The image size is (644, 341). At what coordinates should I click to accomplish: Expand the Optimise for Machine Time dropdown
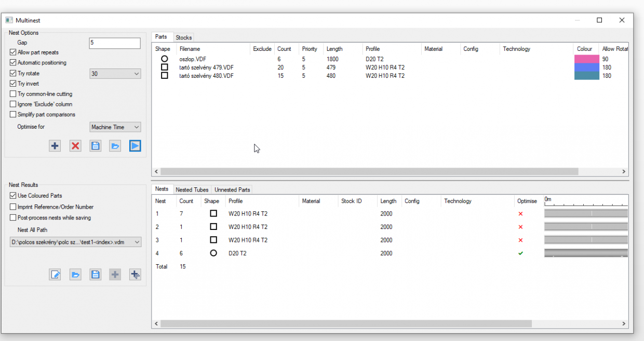pyautogui.click(x=115, y=127)
